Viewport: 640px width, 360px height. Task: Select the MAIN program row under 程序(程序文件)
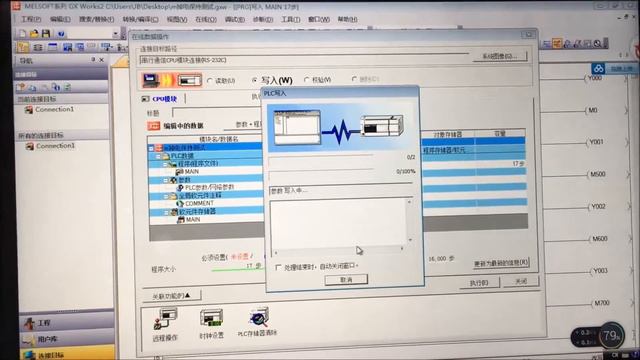206,172
